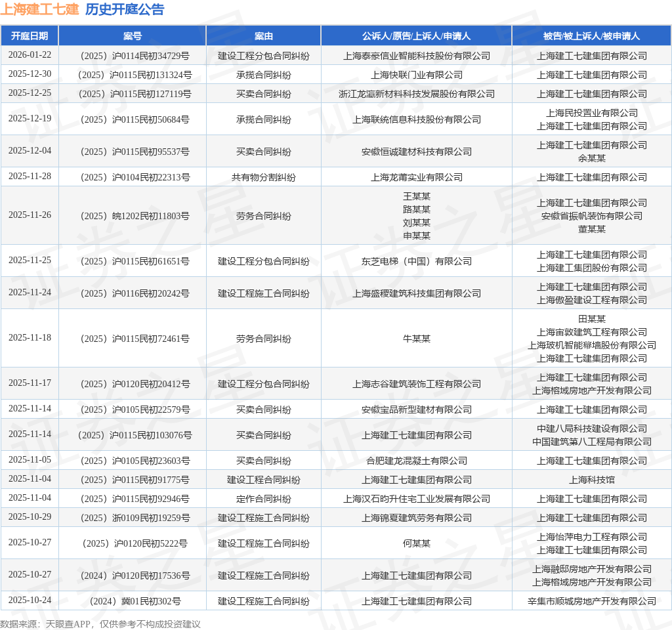The image size is (672, 630).
Task: Select the title 上海建工七建
Action: (39, 9)
